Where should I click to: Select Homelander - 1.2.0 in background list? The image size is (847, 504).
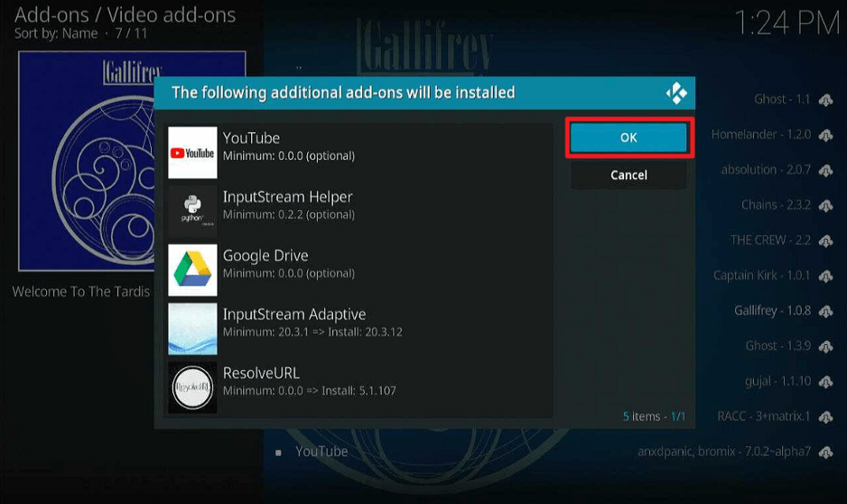point(761,134)
